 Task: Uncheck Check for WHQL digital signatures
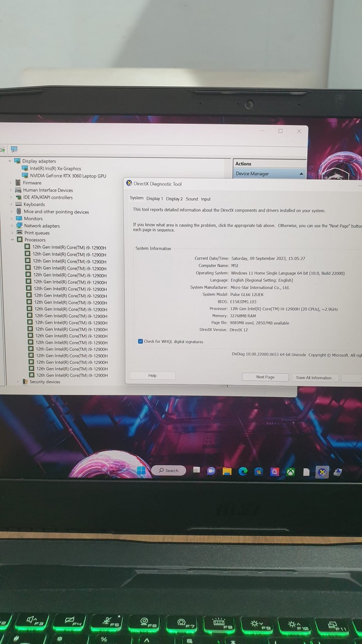click(x=140, y=341)
